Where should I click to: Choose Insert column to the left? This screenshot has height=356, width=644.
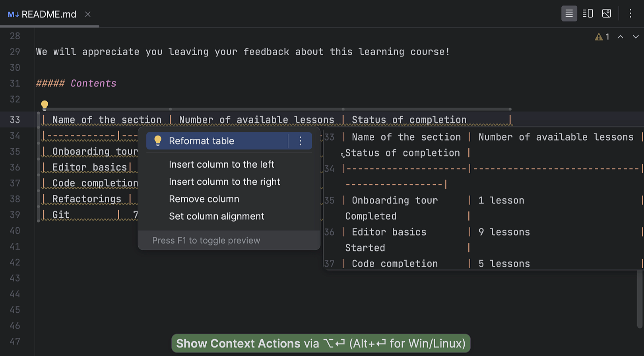pos(221,164)
